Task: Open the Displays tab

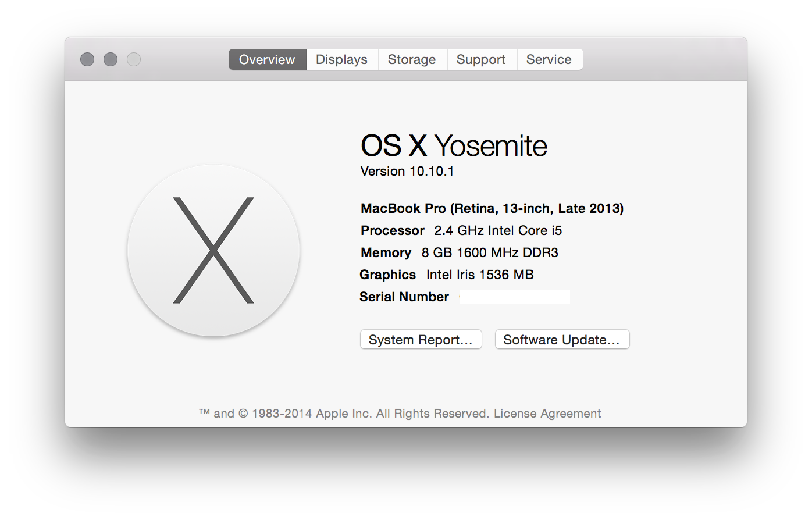Action: (x=342, y=59)
